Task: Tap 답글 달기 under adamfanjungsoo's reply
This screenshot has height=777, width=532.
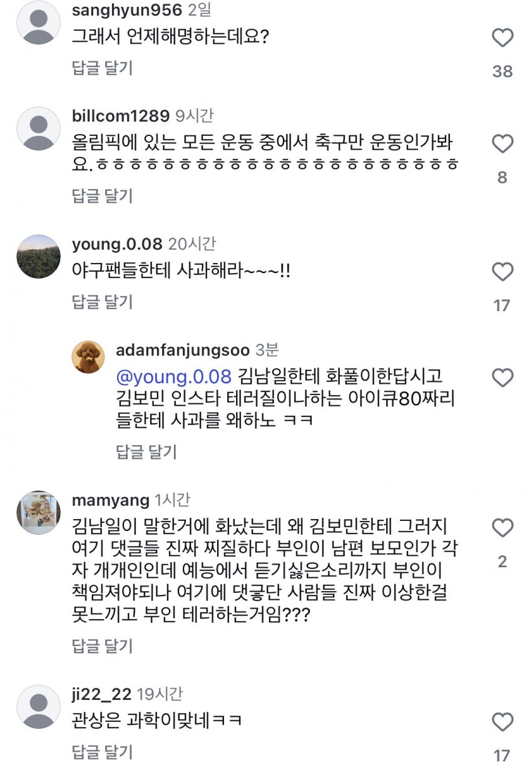Action: tap(146, 451)
